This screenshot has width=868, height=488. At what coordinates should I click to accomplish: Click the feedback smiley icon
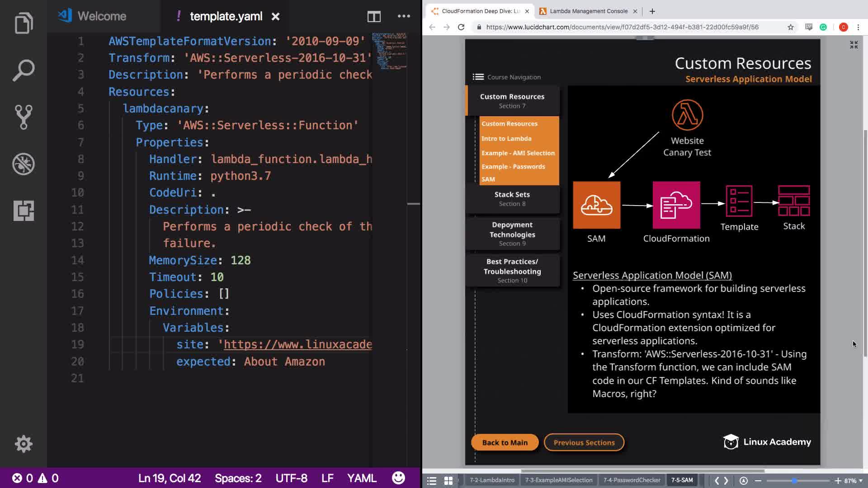point(398,478)
